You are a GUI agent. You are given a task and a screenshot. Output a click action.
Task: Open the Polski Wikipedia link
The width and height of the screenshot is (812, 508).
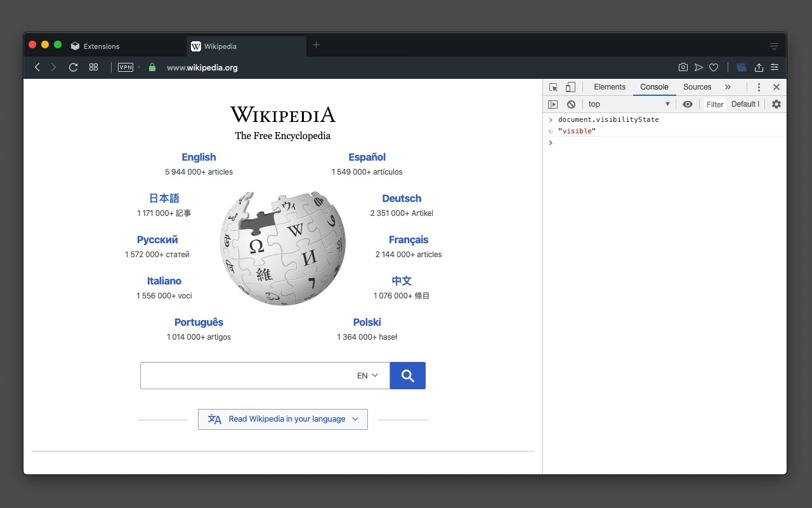(x=367, y=322)
